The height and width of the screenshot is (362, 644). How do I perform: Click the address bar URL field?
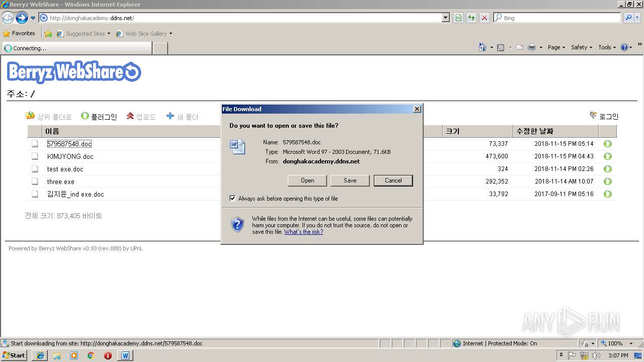point(240,18)
